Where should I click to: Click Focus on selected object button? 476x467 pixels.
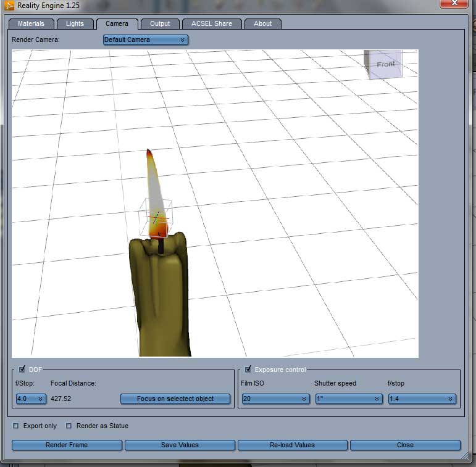point(175,399)
